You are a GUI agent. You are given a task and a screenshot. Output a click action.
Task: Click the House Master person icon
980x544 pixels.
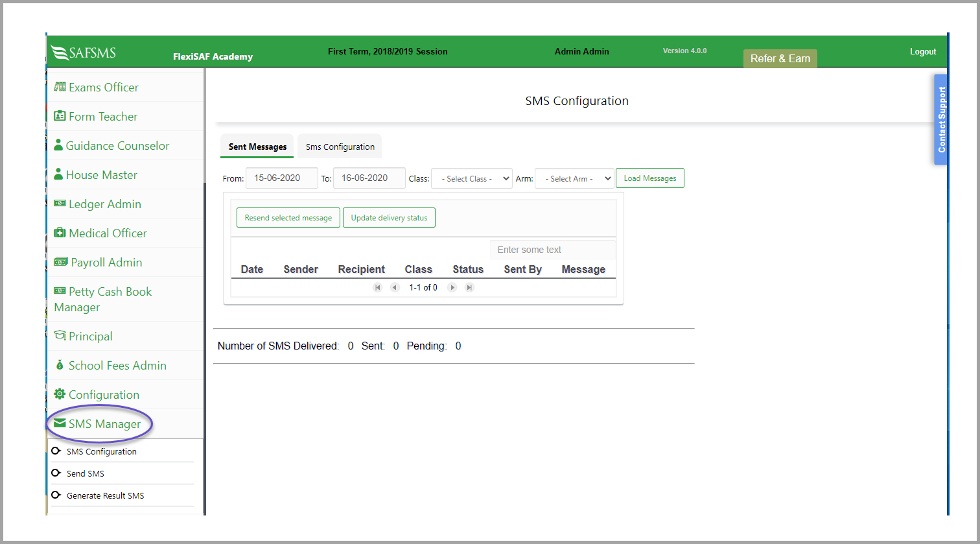tap(58, 174)
